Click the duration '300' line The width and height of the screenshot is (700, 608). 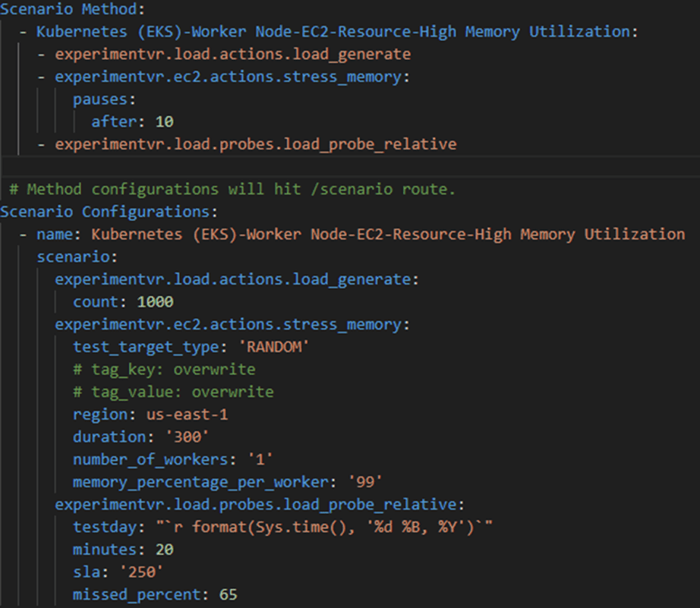140,437
